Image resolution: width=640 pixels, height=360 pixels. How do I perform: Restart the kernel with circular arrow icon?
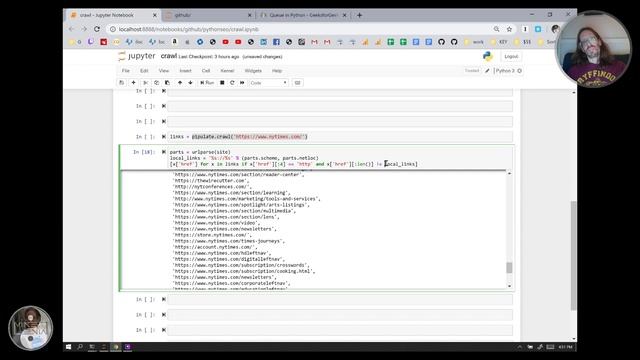[232, 83]
